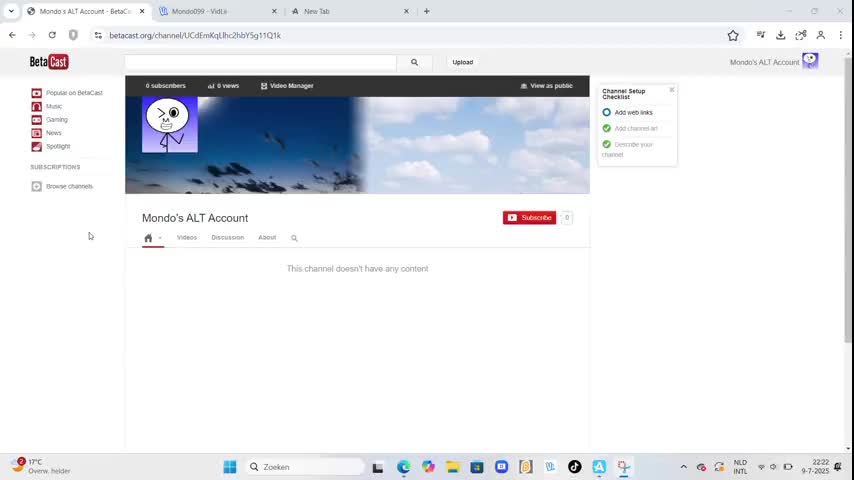Open Popular on BetaCast
Screen dimensions: 854x480
[67, 93]
